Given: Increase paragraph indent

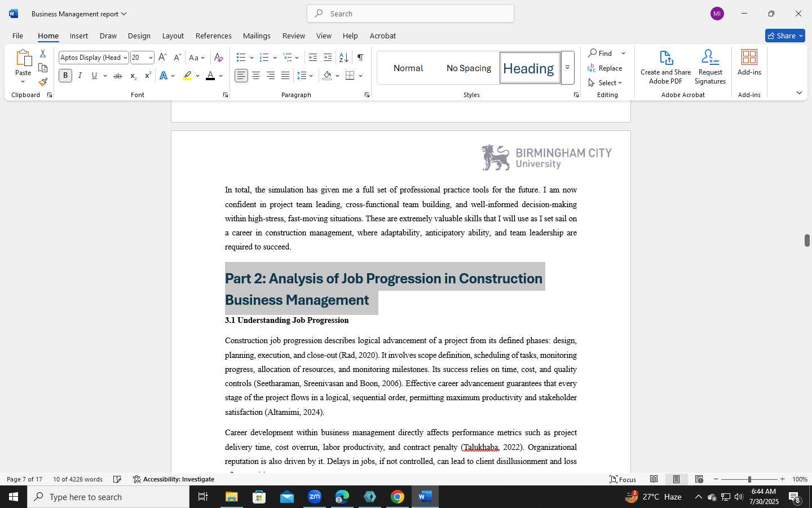Looking at the screenshot, I should tap(328, 58).
